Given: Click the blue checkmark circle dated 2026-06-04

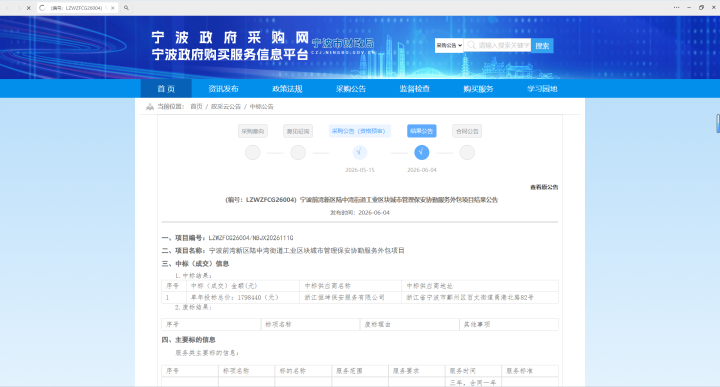Looking at the screenshot, I should pyautogui.click(x=422, y=152).
